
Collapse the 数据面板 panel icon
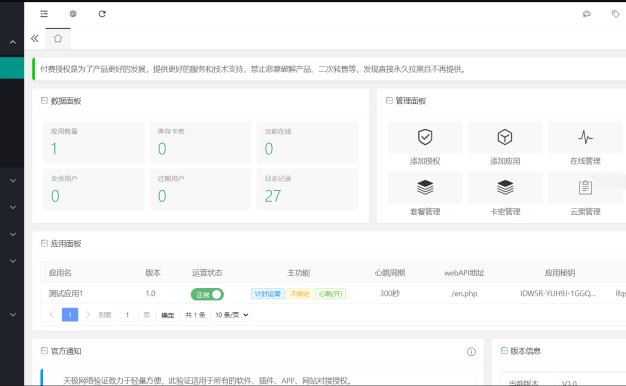(44, 101)
